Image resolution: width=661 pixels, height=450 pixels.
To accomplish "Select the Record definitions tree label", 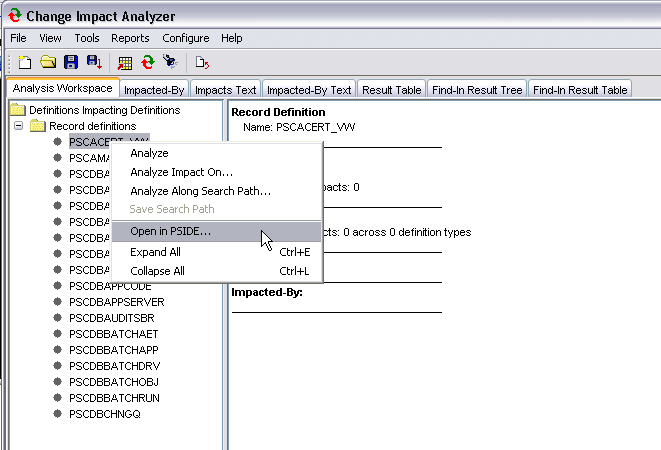I will point(93,126).
